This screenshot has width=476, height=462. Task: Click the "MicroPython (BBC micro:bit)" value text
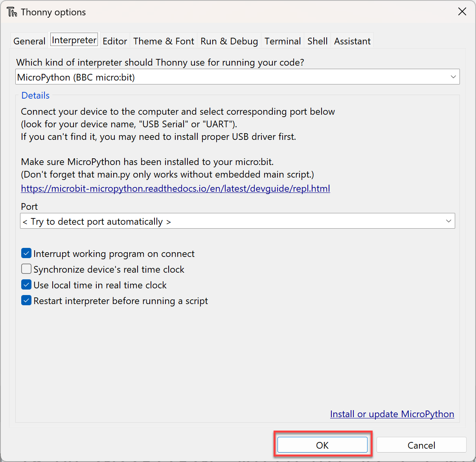tap(76, 77)
